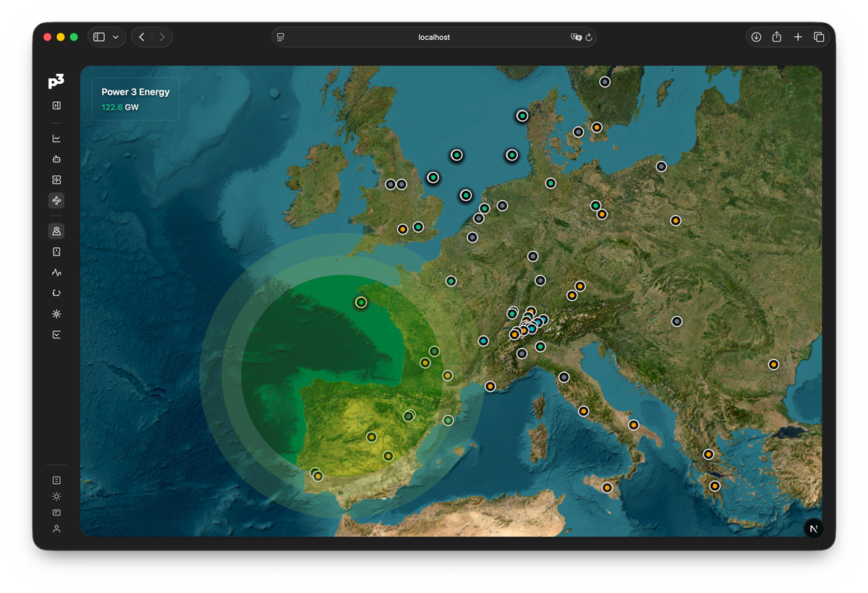Viewport: 868px width, 593px height.
Task: Open the activity waveform icon in the sidebar
Action: click(x=56, y=273)
